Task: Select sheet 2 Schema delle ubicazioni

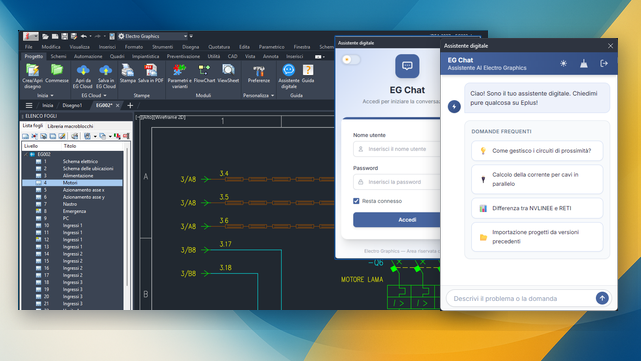Action: [72, 168]
